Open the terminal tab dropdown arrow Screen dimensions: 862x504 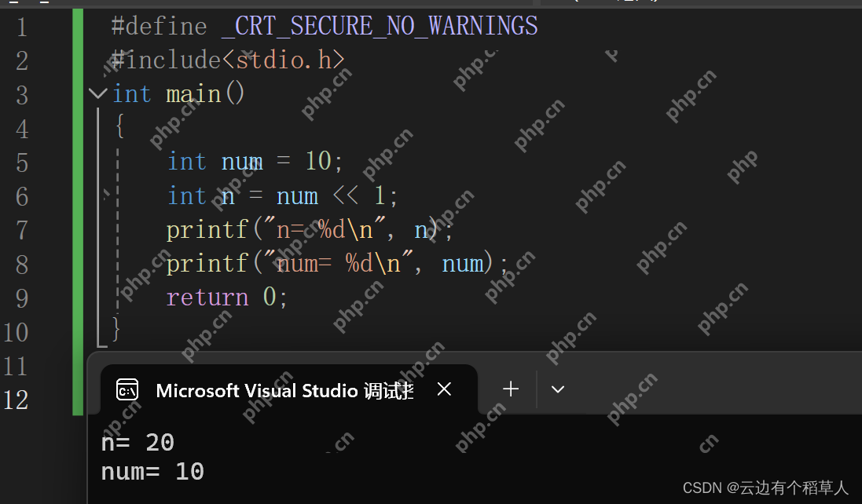[x=558, y=389]
